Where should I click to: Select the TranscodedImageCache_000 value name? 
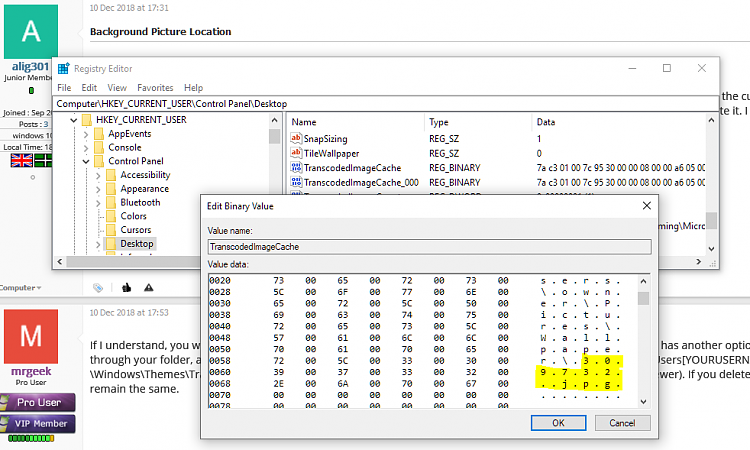click(361, 183)
